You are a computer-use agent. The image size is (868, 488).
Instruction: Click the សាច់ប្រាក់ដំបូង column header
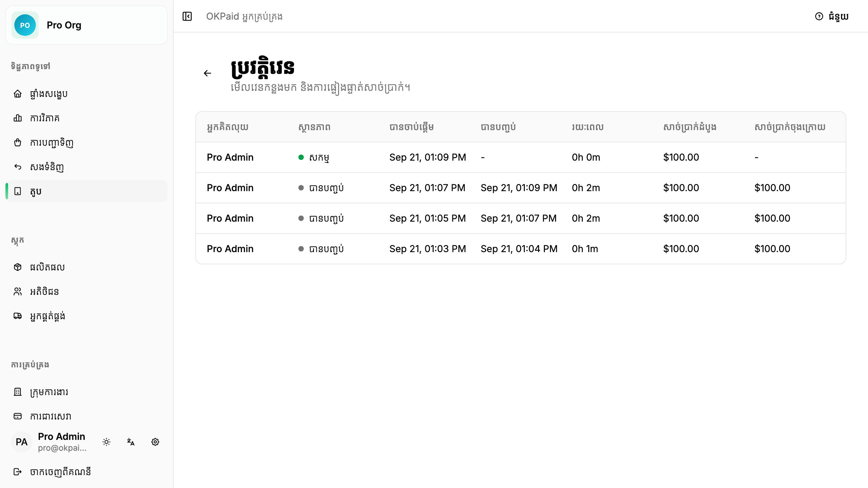(x=690, y=127)
